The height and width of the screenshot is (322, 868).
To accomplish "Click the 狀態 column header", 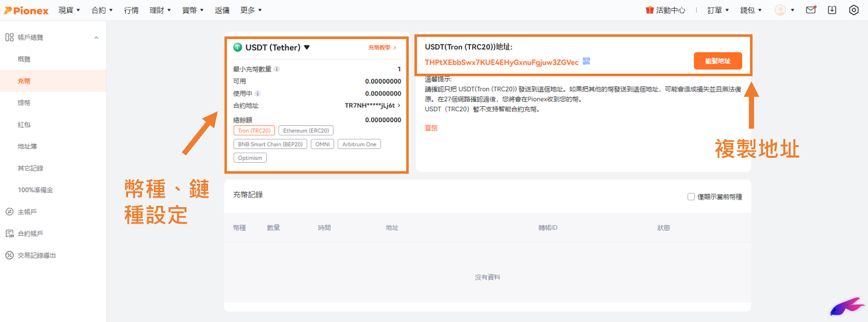I will tap(663, 228).
